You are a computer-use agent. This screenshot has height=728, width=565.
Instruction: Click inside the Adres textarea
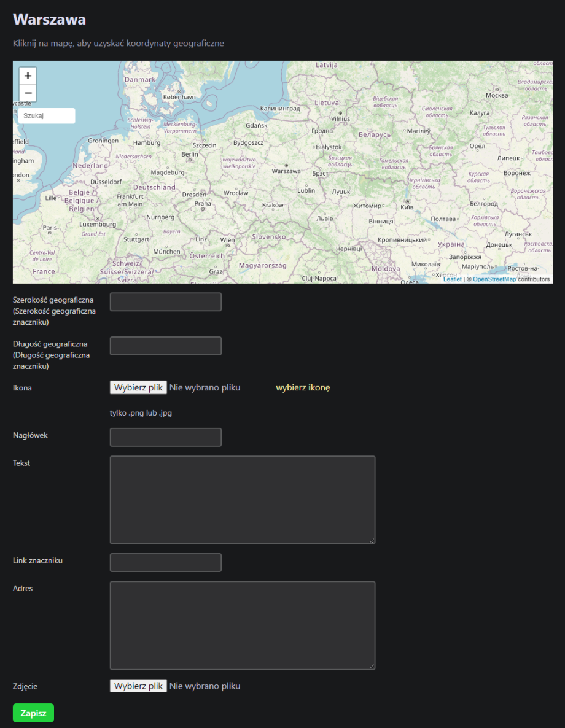pos(242,625)
